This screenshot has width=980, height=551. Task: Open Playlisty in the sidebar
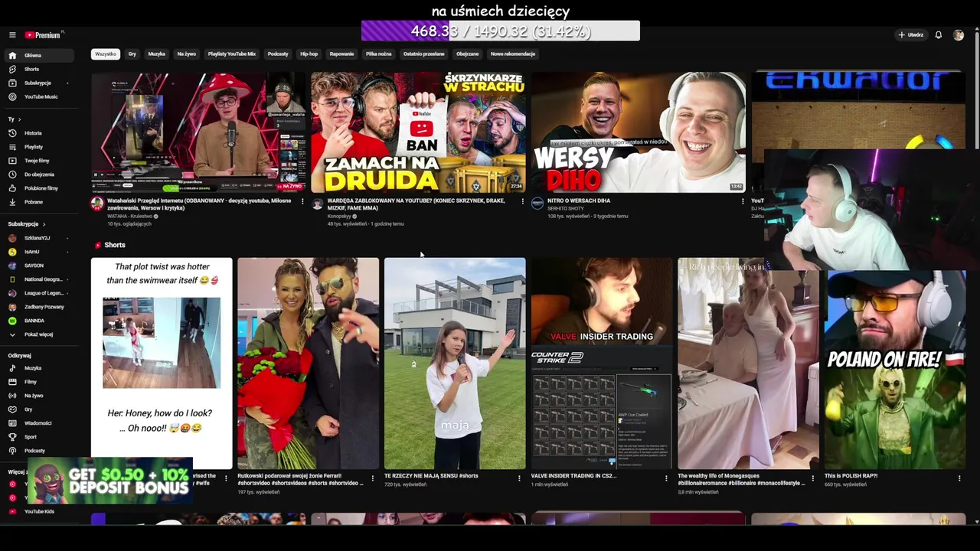[x=41, y=147]
